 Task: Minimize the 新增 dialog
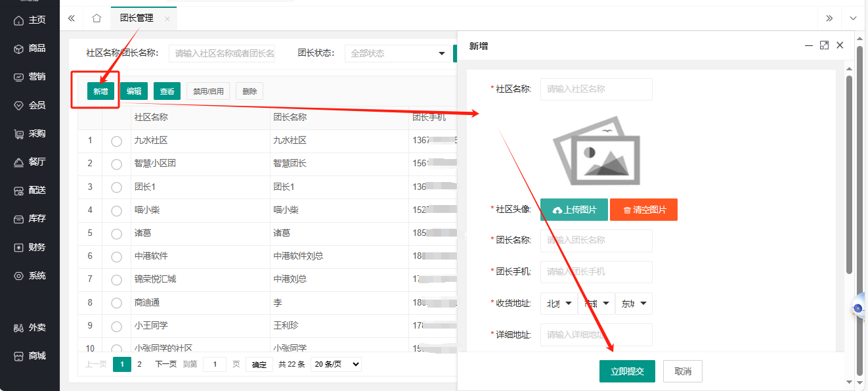point(809,45)
